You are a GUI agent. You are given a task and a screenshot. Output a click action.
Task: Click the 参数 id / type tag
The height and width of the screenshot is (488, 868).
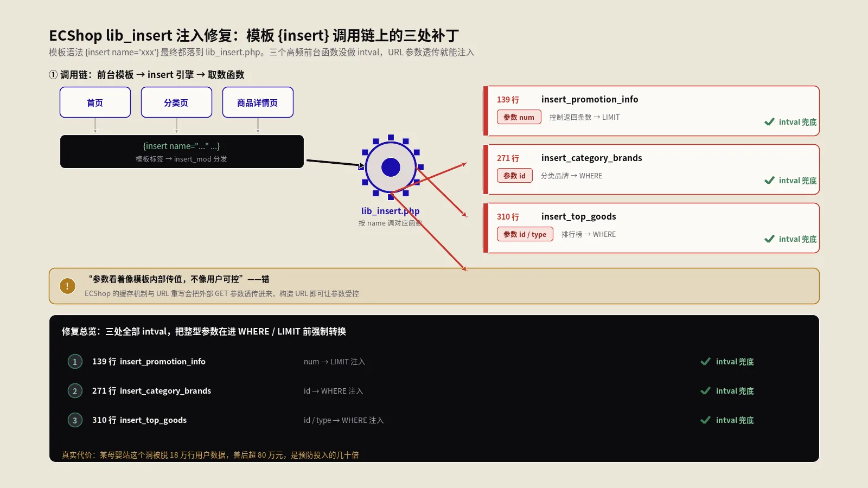pyautogui.click(x=525, y=234)
